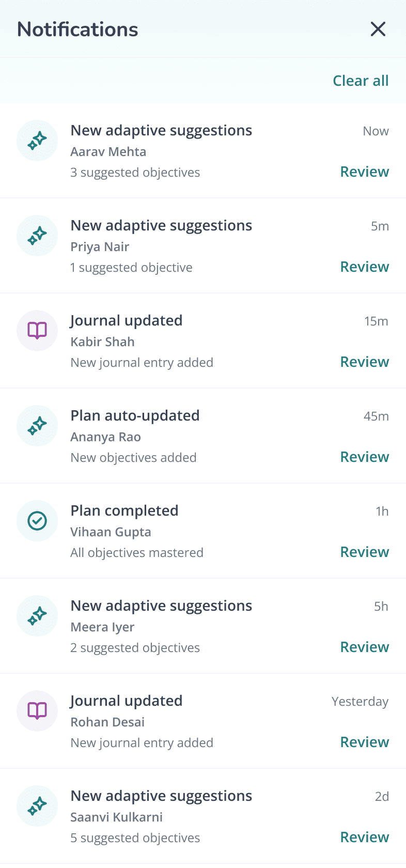
Task: Open the Plan completed notification title
Action: point(124,510)
